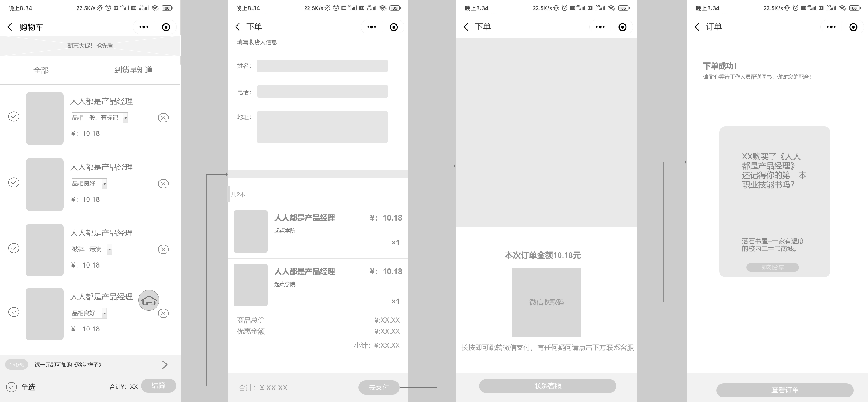The image size is (868, 402).
Task: Remove the first cart item via its X icon
Action: tap(163, 118)
